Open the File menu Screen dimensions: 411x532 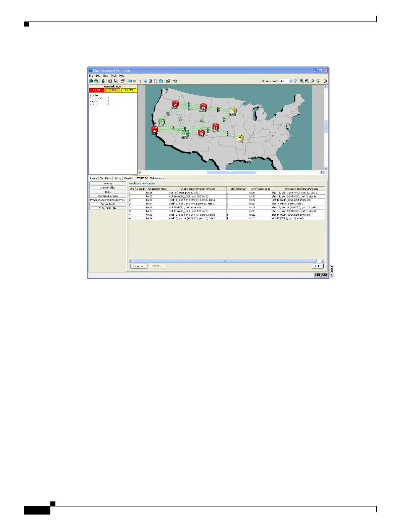click(x=91, y=76)
